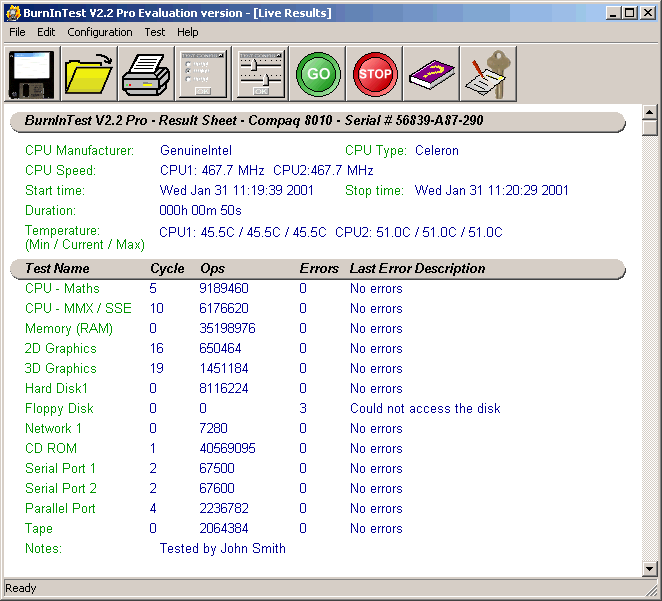Click the CPU2 temperature reading 51.0C
This screenshot has width=662, height=601.
(x=418, y=232)
